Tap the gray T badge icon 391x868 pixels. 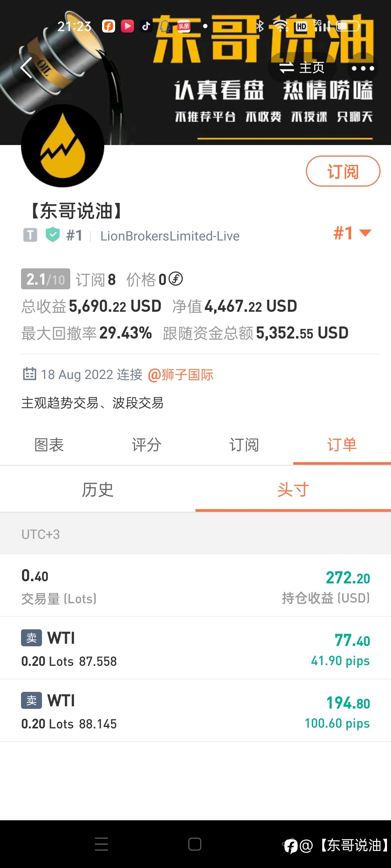(30, 235)
